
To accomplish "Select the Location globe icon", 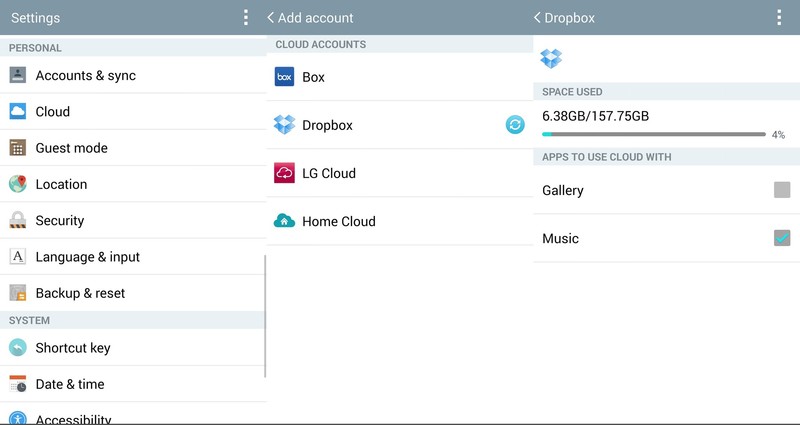I will pyautogui.click(x=18, y=184).
